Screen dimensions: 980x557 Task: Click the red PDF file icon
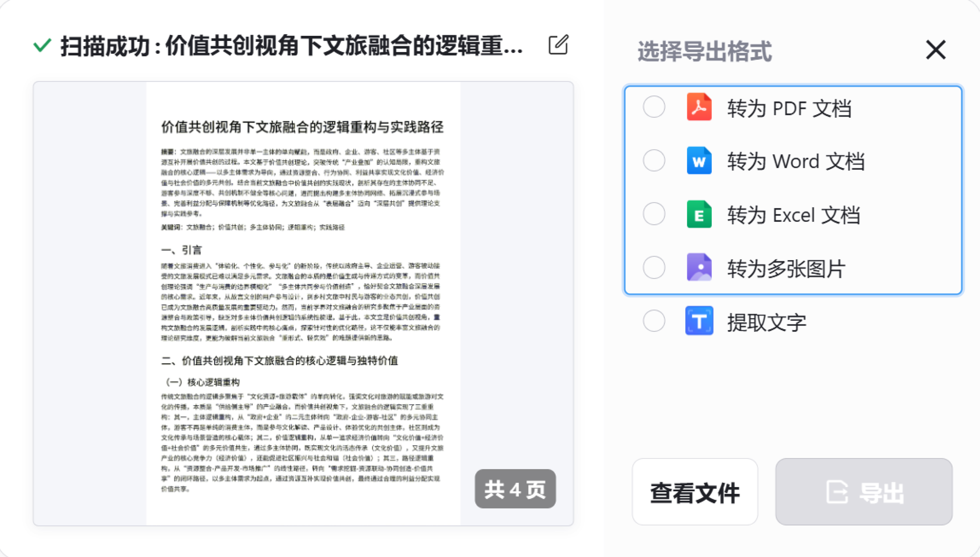click(x=699, y=107)
